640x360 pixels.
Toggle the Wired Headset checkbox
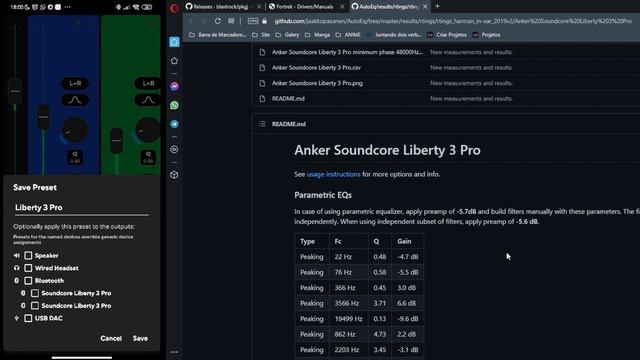[28, 268]
